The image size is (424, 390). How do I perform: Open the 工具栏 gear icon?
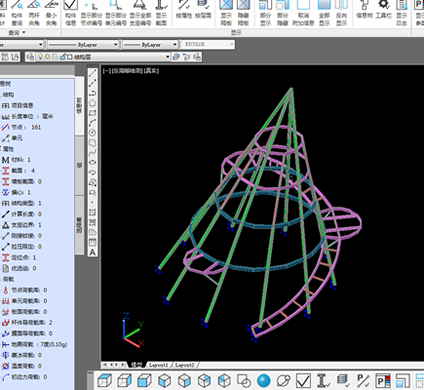click(384, 10)
